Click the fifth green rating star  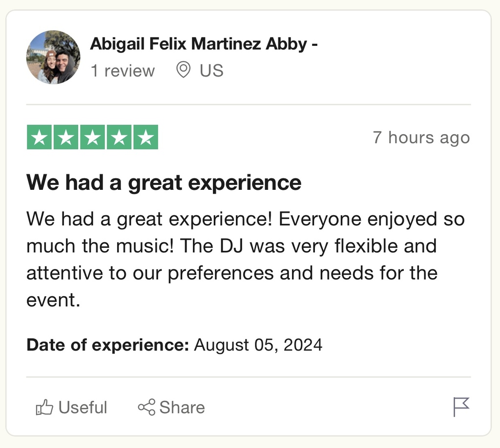(146, 137)
